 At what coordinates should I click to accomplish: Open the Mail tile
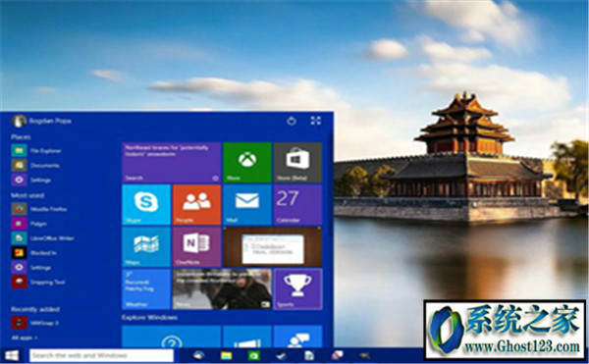pos(247,204)
